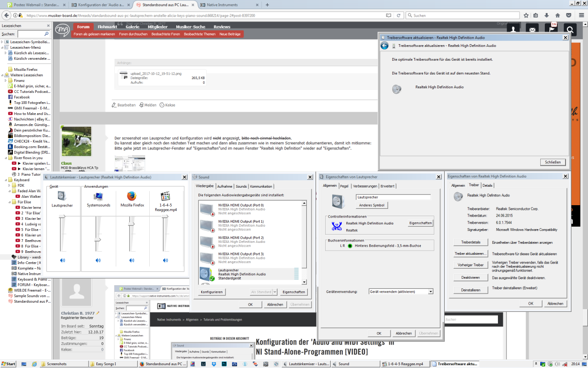Click Anderes Symbol button
588x368 pixels.
pyautogui.click(x=372, y=205)
